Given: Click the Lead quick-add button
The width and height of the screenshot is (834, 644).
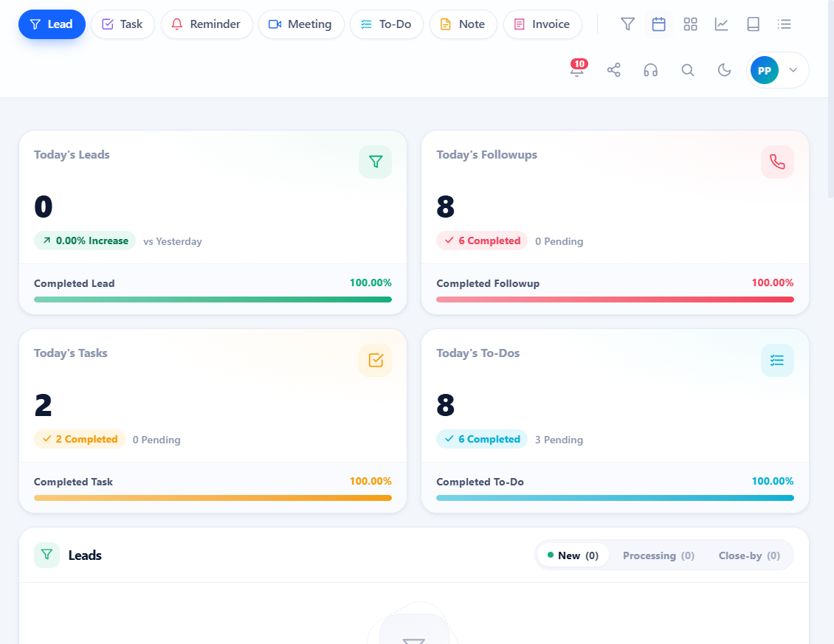Looking at the screenshot, I should pyautogui.click(x=52, y=24).
